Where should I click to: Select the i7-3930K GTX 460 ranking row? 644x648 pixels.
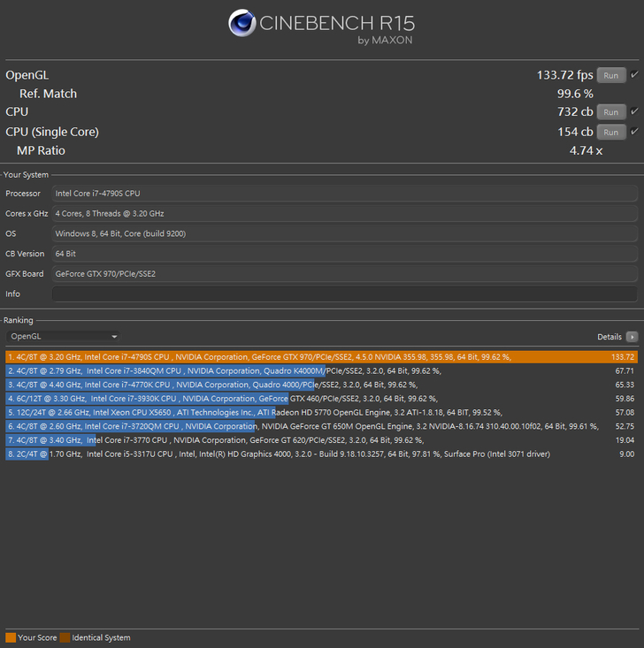[321, 399]
